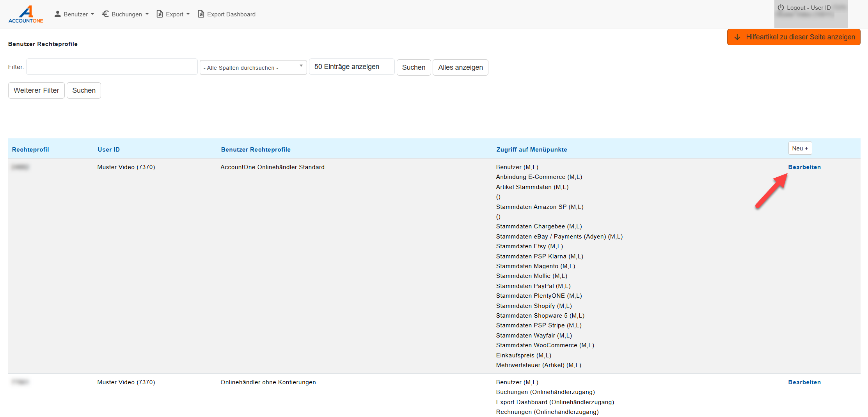Click Muster Video (7370) in second row
Screen dimensions: 868x417
pyautogui.click(x=126, y=382)
